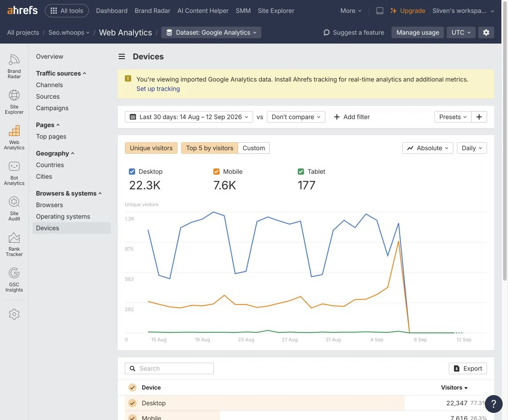Click the dataset database icon
Image resolution: width=508 pixels, height=420 pixels.
pyautogui.click(x=169, y=32)
